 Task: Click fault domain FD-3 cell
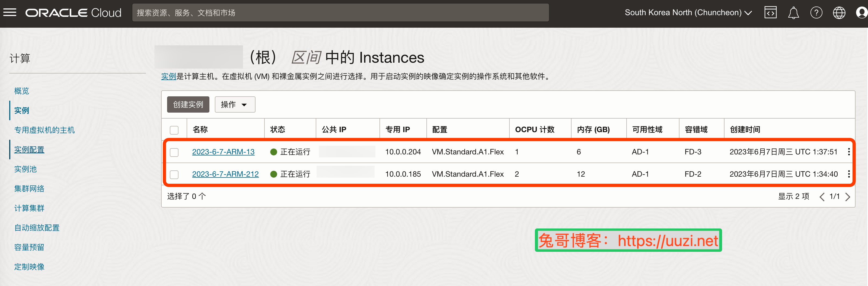[693, 152]
